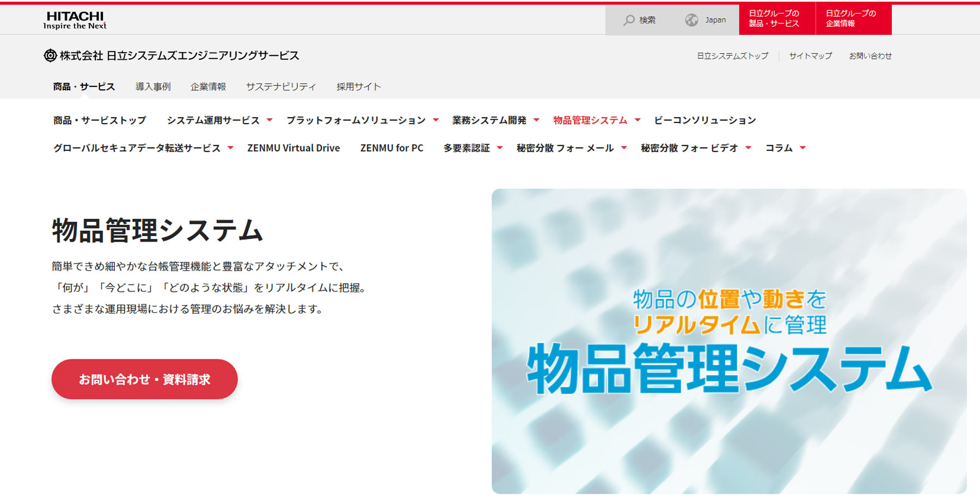980x504 pixels.
Task: Open 日立システムズトップ link
Action: [x=733, y=56]
